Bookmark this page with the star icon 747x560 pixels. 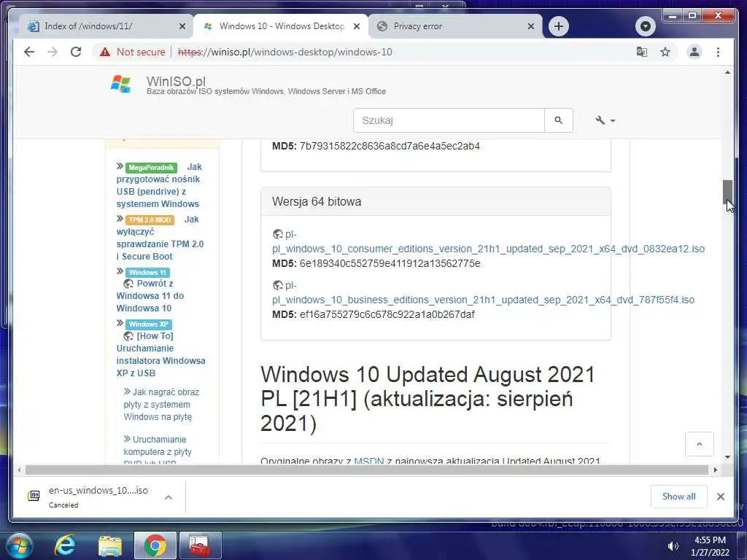pyautogui.click(x=665, y=52)
